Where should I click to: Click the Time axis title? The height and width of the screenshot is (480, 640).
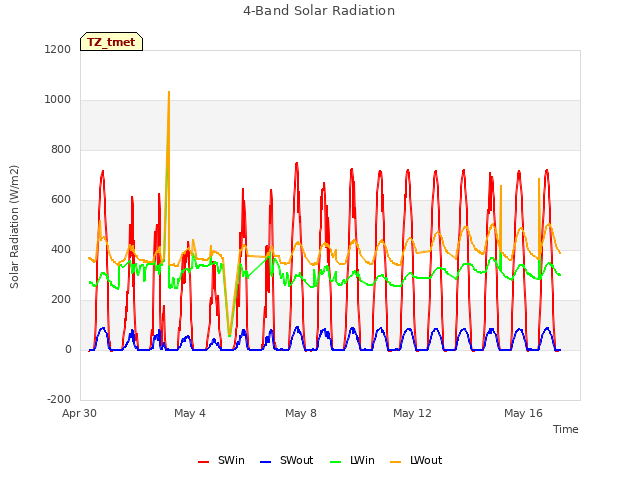(565, 429)
